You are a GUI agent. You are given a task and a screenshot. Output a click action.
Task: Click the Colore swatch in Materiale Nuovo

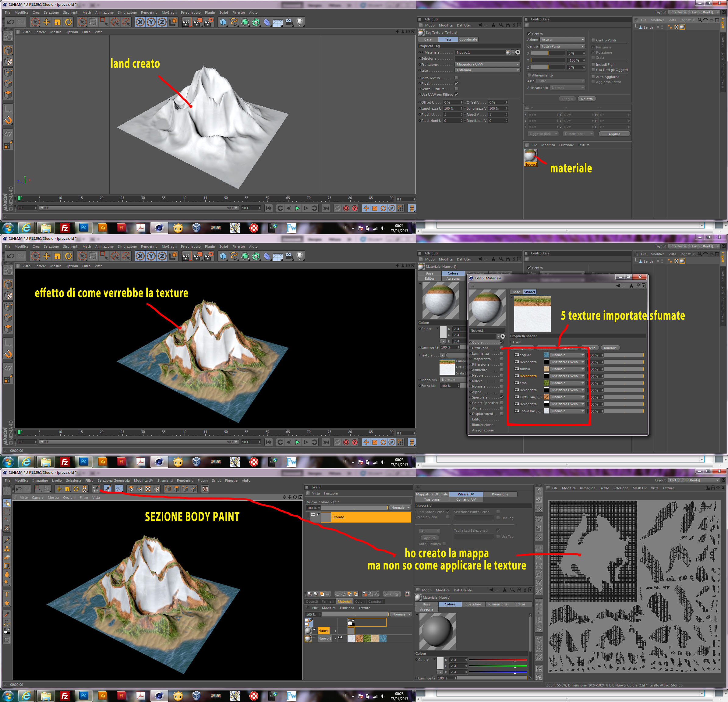click(x=440, y=663)
